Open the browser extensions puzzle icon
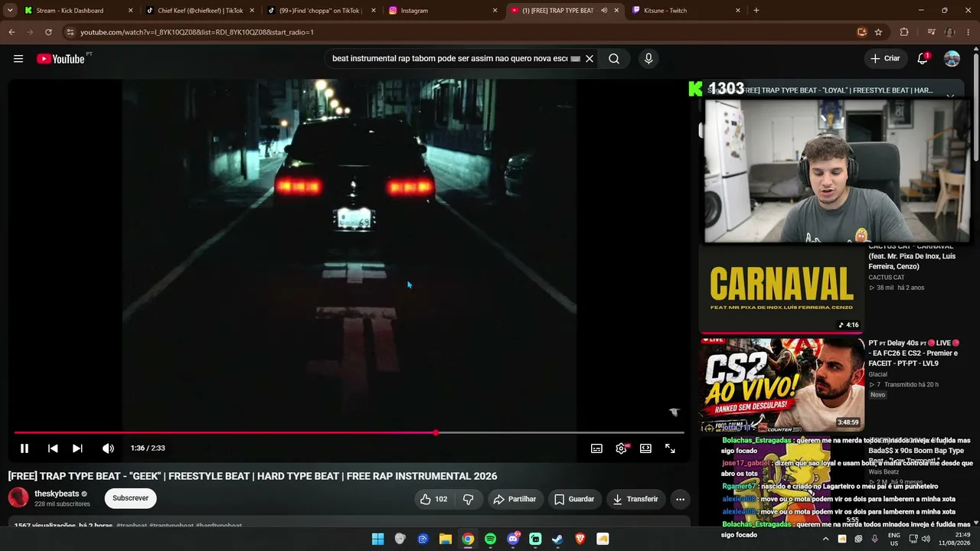The image size is (980, 551). coord(904,32)
